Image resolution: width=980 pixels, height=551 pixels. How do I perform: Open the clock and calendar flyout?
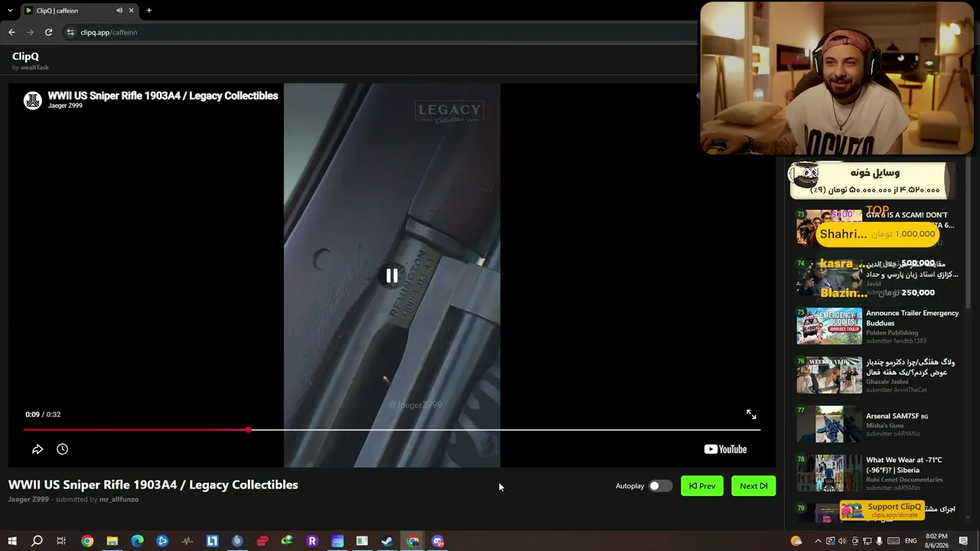pos(936,541)
